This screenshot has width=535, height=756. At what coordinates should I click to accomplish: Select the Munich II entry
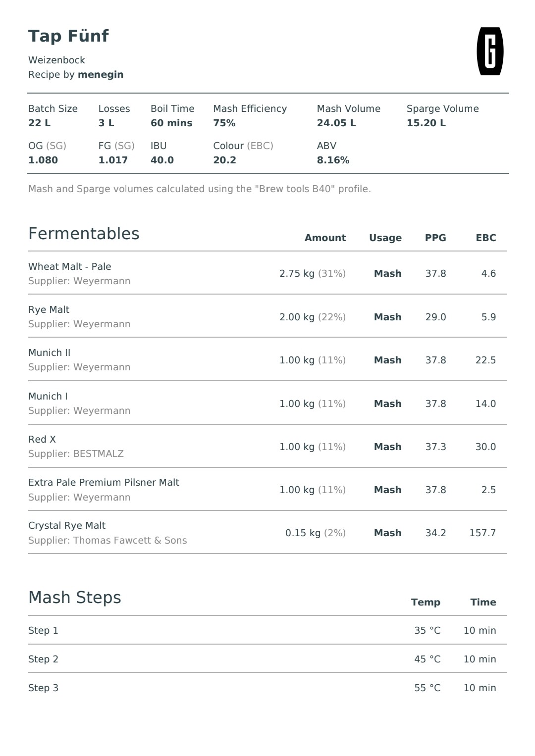coord(267,360)
